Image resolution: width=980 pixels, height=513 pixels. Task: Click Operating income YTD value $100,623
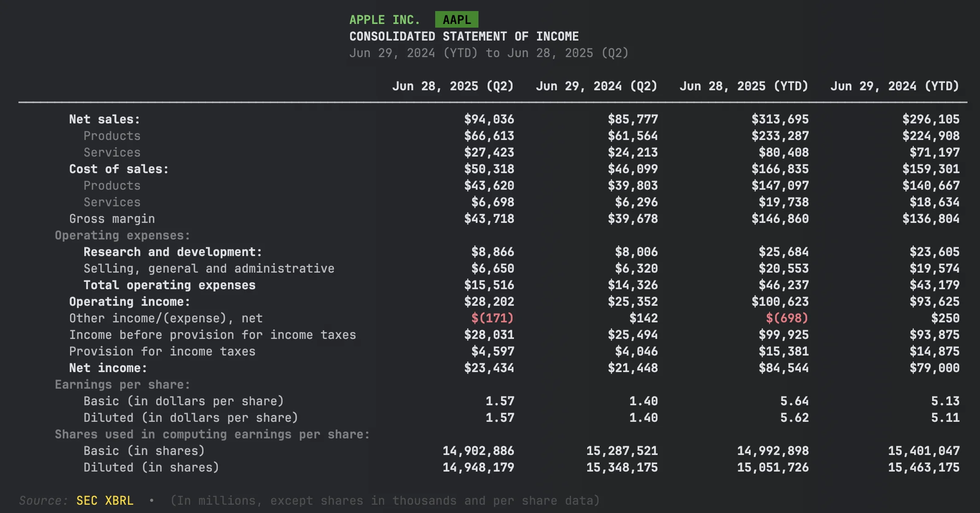(780, 302)
